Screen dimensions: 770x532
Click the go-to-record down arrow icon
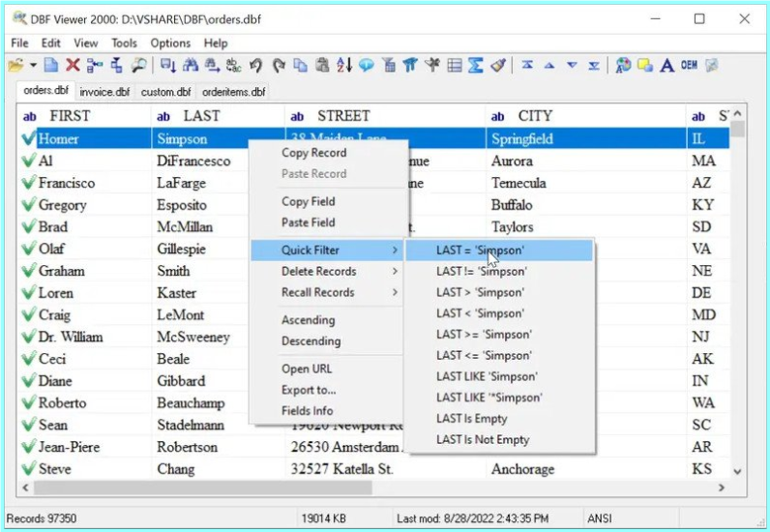pos(168,65)
